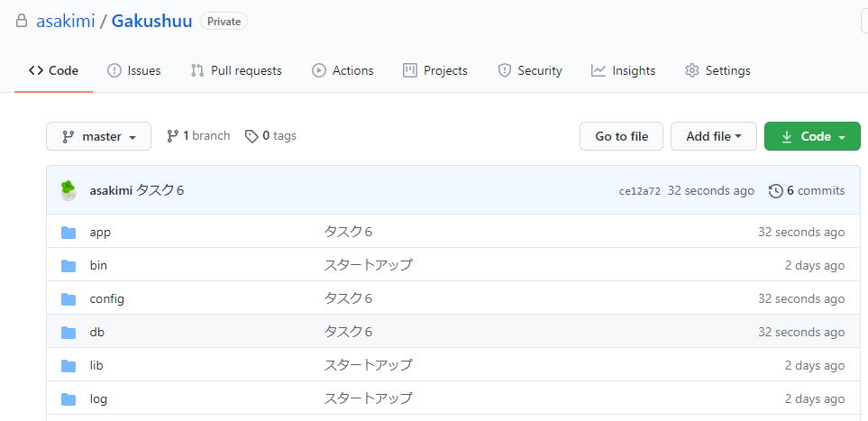
Task: Click the tag icon next to 0 tags
Action: [x=251, y=136]
